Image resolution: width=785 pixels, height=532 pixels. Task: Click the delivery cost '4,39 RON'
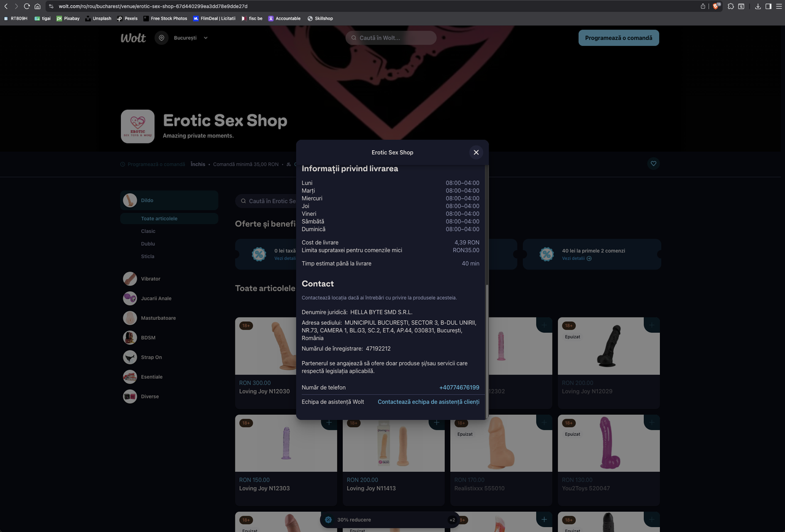point(467,243)
